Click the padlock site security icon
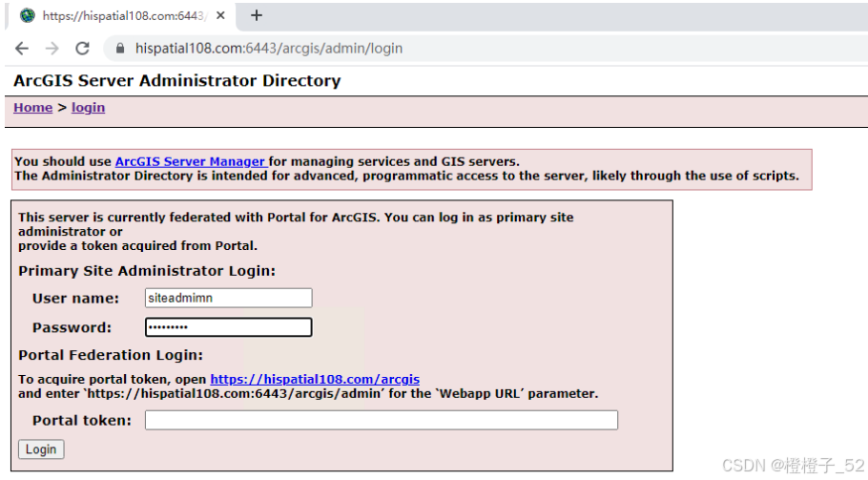Viewport: 868px width, 480px height. coord(120,49)
